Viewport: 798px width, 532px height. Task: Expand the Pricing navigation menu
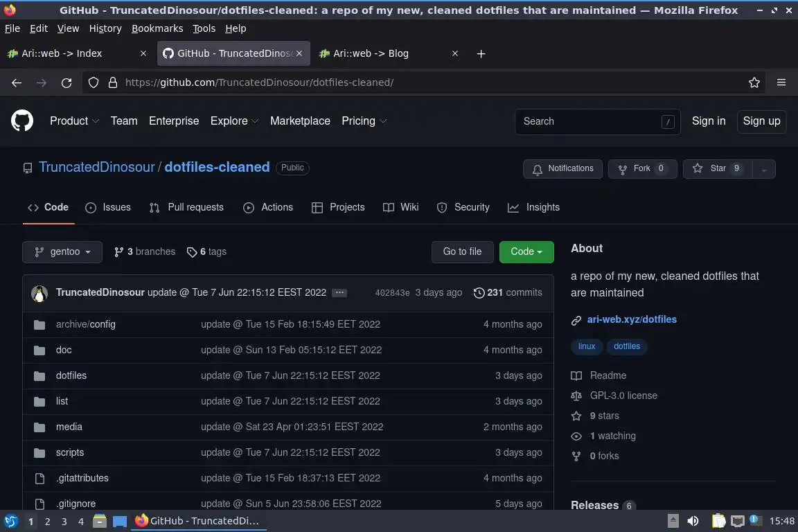pyautogui.click(x=364, y=121)
